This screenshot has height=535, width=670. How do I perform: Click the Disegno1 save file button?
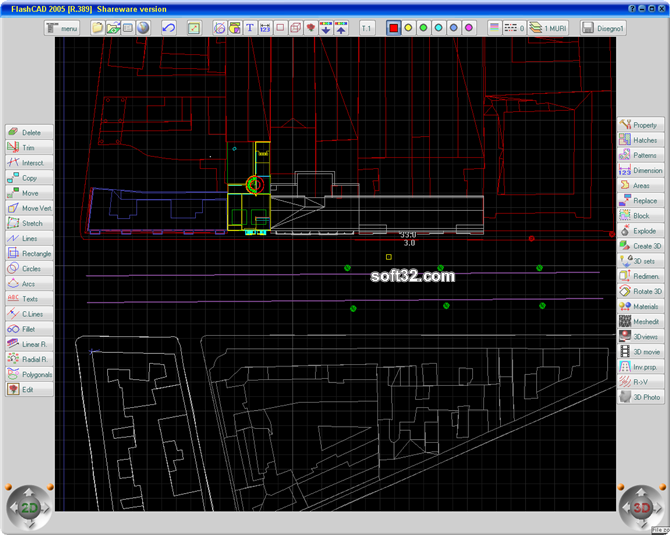coord(603,28)
